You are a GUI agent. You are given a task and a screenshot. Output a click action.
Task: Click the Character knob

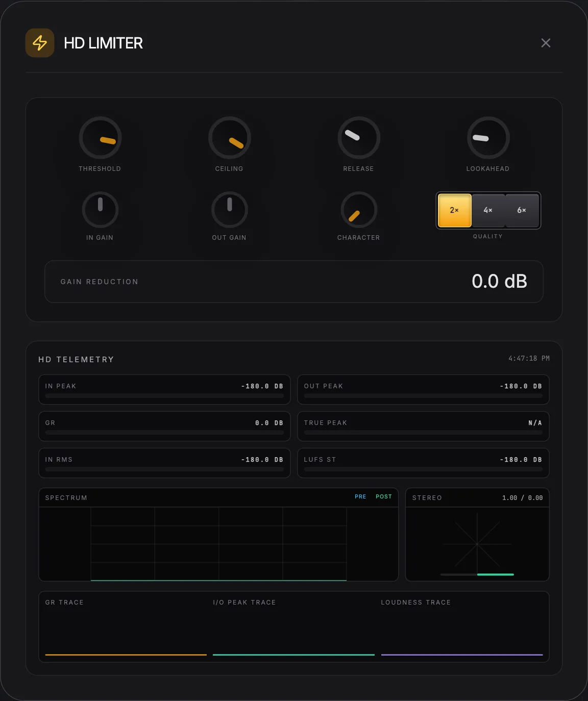pos(359,210)
